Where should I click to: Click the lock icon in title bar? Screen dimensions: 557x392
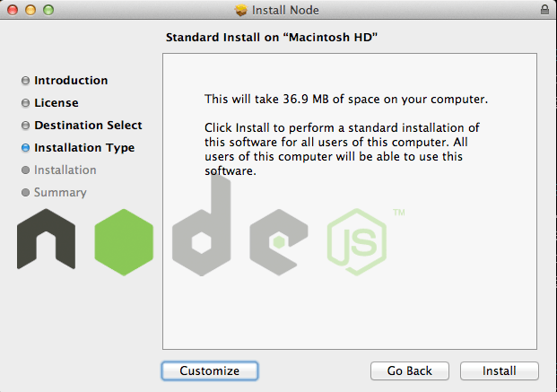pyautogui.click(x=544, y=10)
